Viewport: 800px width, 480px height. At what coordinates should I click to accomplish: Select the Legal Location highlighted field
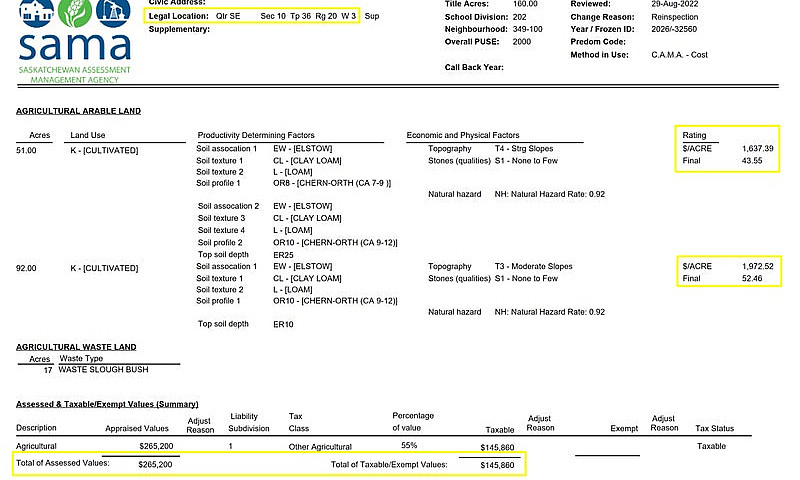point(253,16)
